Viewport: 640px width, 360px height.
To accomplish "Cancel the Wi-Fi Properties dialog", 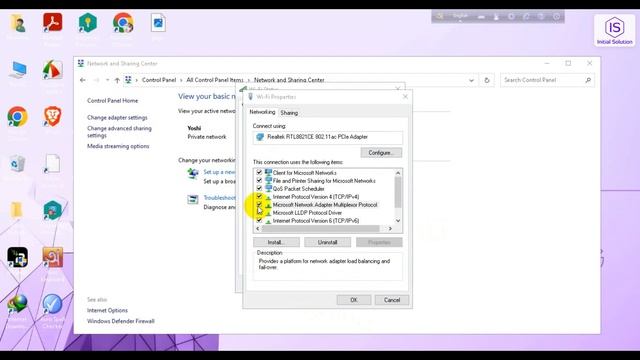I will [x=391, y=300].
